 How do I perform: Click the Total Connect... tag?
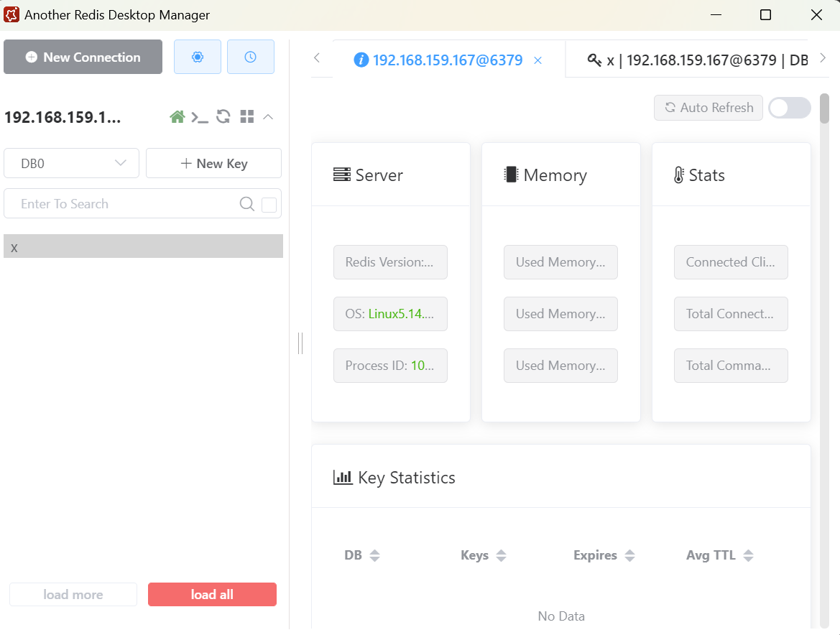coord(731,314)
